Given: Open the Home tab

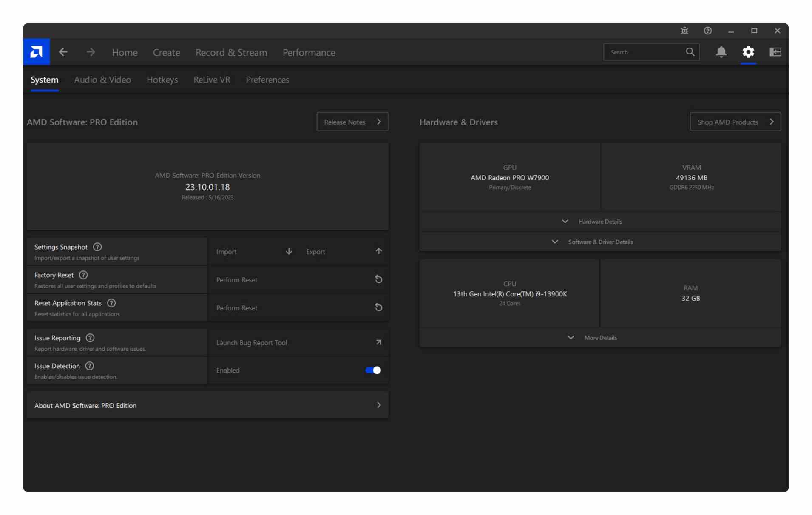Looking at the screenshot, I should [125, 52].
